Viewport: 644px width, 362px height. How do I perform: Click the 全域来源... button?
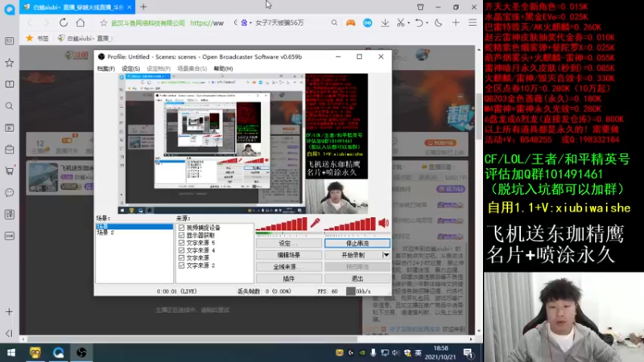289,267
